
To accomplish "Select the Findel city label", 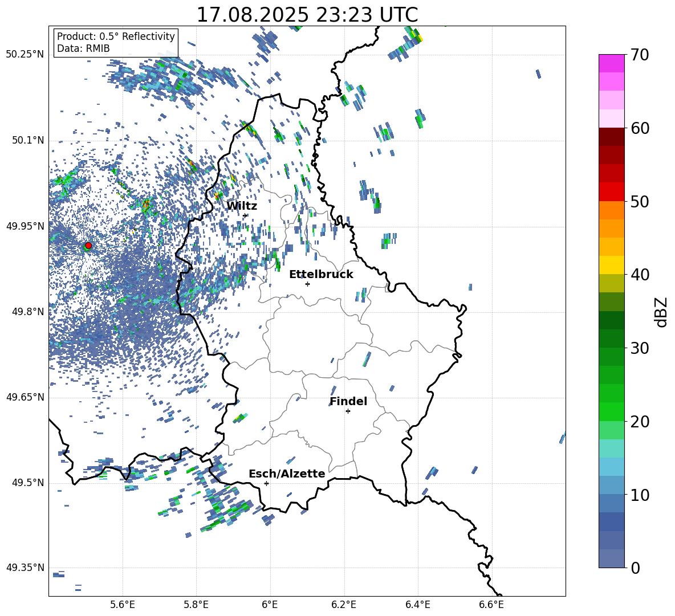I will 348,401.
